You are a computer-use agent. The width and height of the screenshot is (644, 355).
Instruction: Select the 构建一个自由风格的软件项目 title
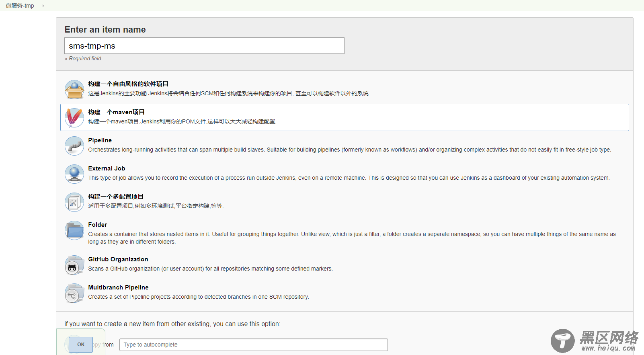point(128,84)
